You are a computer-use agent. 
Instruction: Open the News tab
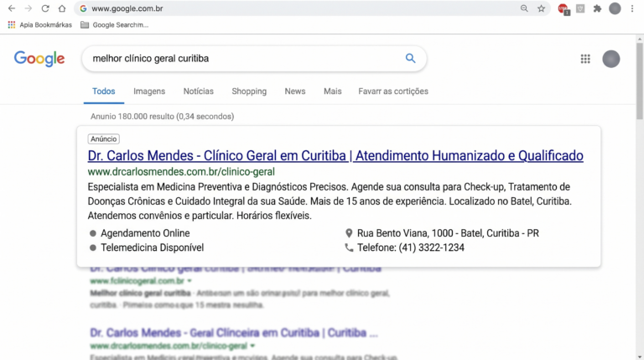[x=295, y=91]
